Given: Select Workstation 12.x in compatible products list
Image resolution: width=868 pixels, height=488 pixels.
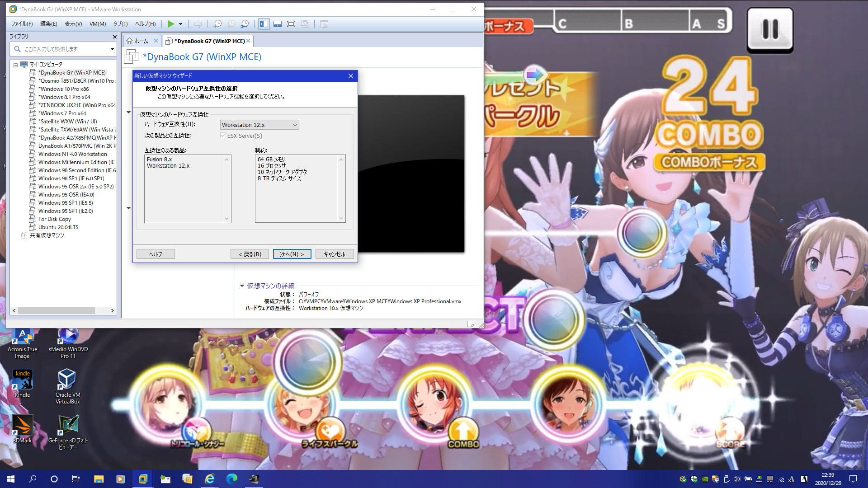Looking at the screenshot, I should 168,166.
